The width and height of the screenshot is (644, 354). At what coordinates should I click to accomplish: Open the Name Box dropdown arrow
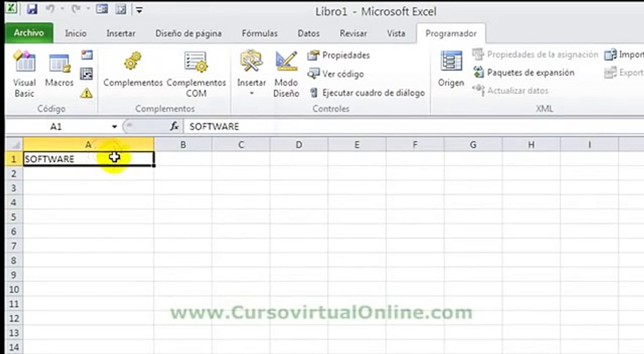115,127
